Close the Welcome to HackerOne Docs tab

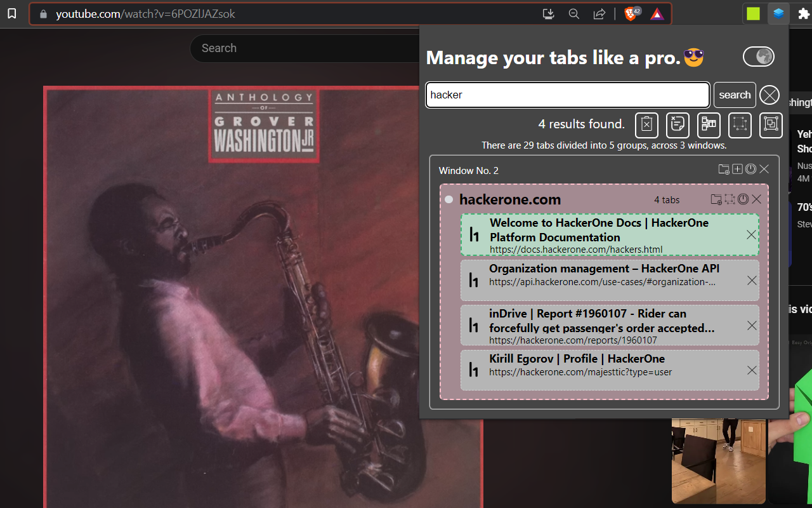(752, 235)
